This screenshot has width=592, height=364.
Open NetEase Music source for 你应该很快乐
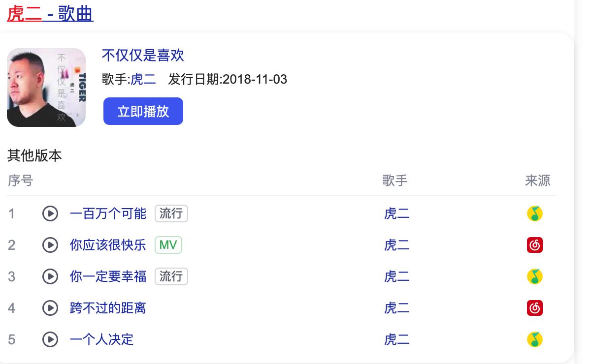pyautogui.click(x=534, y=245)
